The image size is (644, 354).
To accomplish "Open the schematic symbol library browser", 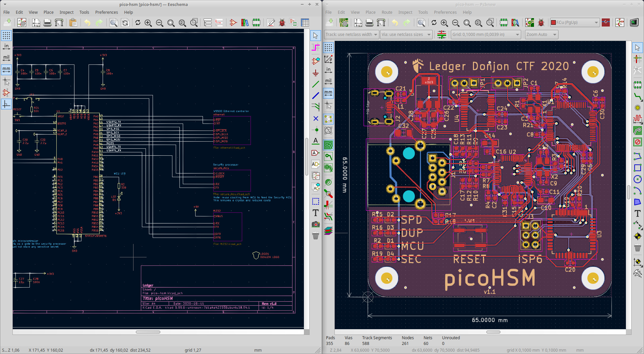I will pyautogui.click(x=245, y=23).
